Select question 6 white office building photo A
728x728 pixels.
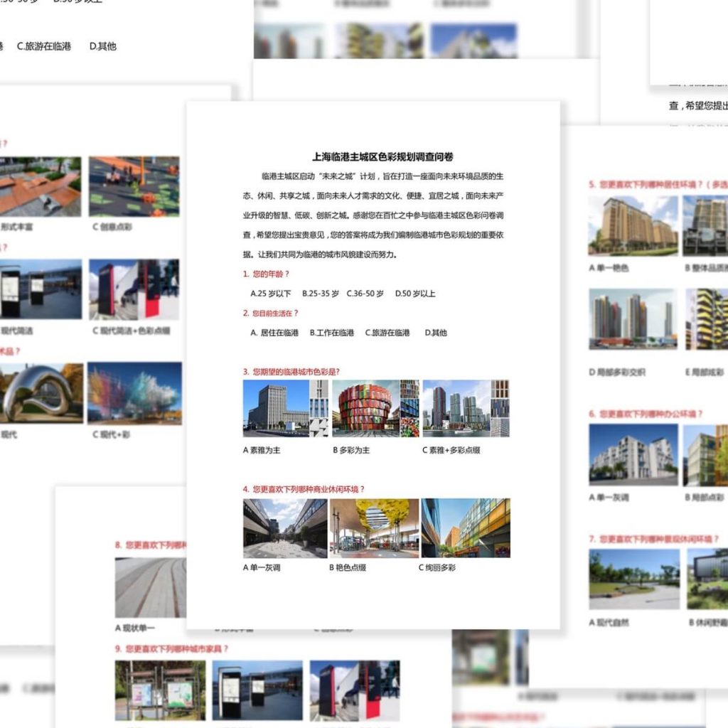633,454
